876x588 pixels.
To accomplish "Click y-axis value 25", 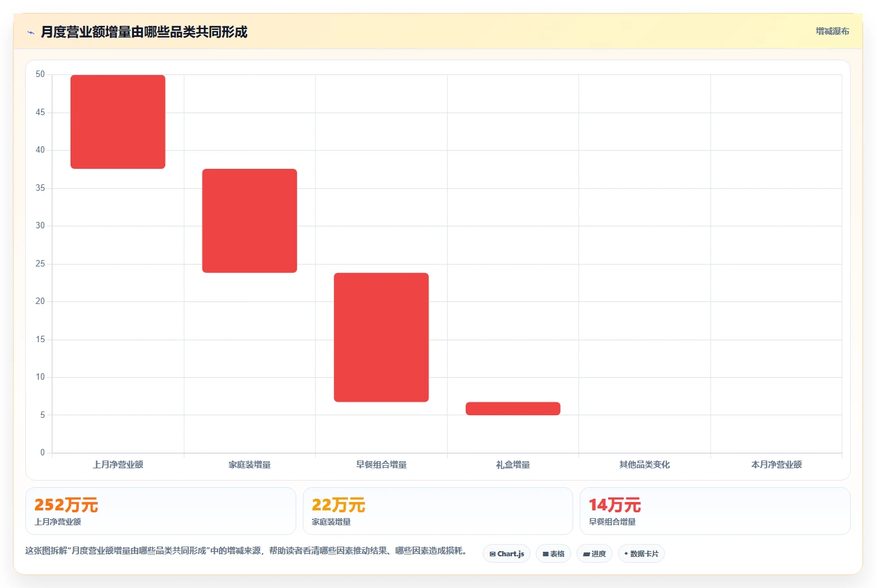I will 40,264.
